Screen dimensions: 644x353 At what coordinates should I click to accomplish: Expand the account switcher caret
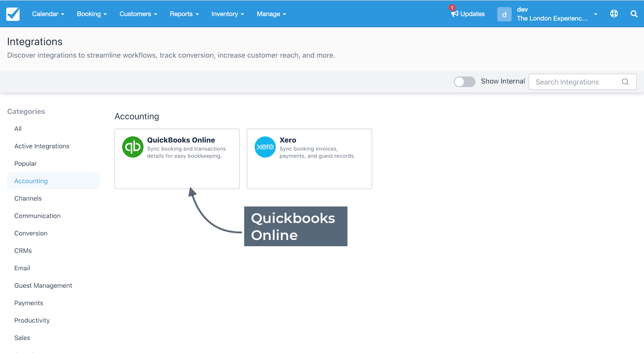596,14
